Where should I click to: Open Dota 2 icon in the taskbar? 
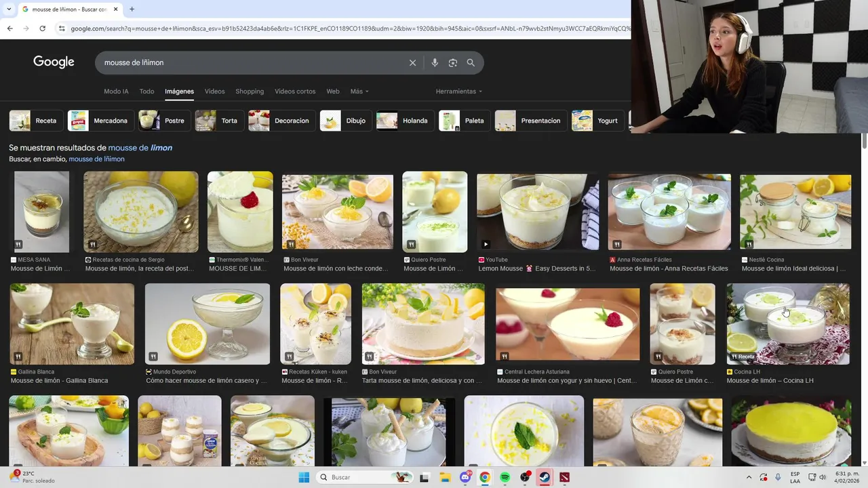pyautogui.click(x=565, y=477)
